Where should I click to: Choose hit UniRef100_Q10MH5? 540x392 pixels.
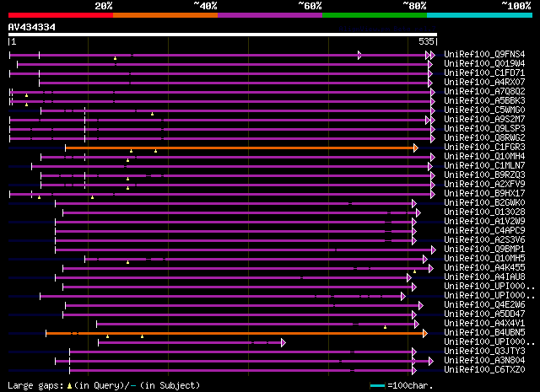(x=484, y=259)
